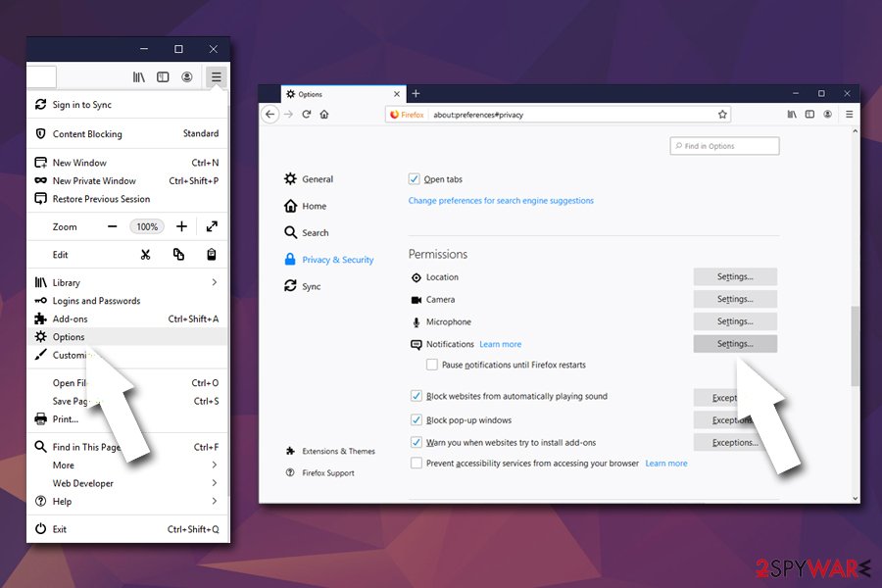Open hamburger menu in Options window
Image resolution: width=882 pixels, height=588 pixels.
click(x=850, y=115)
